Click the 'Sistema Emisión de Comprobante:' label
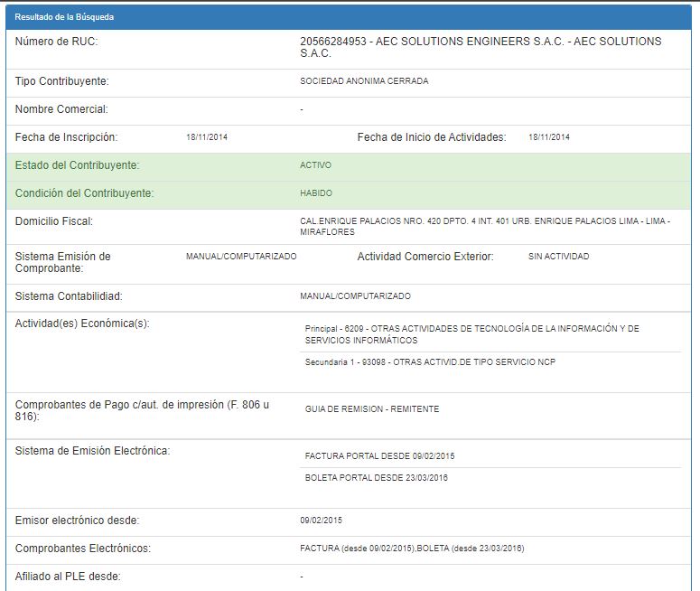The image size is (700, 591). (x=63, y=263)
